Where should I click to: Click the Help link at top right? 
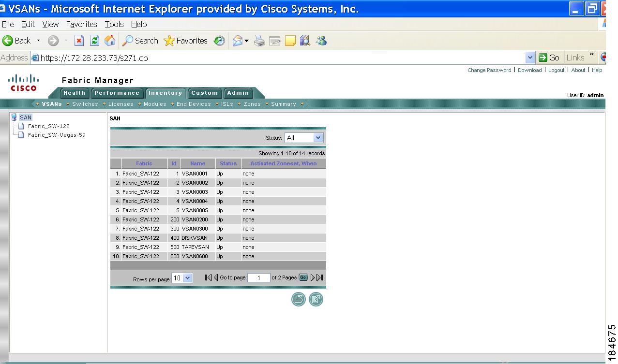pos(597,70)
